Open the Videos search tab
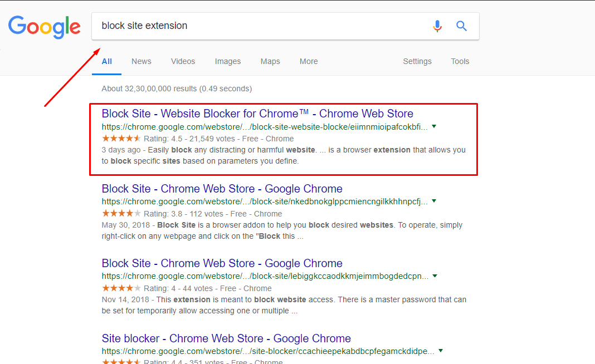This screenshot has width=595, height=364. [x=183, y=61]
